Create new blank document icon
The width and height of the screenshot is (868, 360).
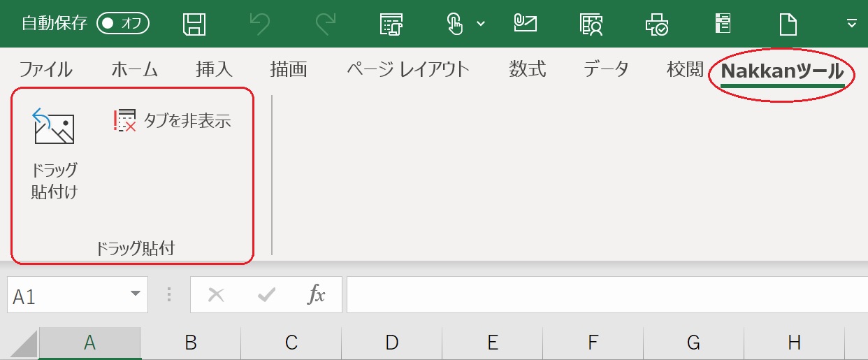click(788, 24)
